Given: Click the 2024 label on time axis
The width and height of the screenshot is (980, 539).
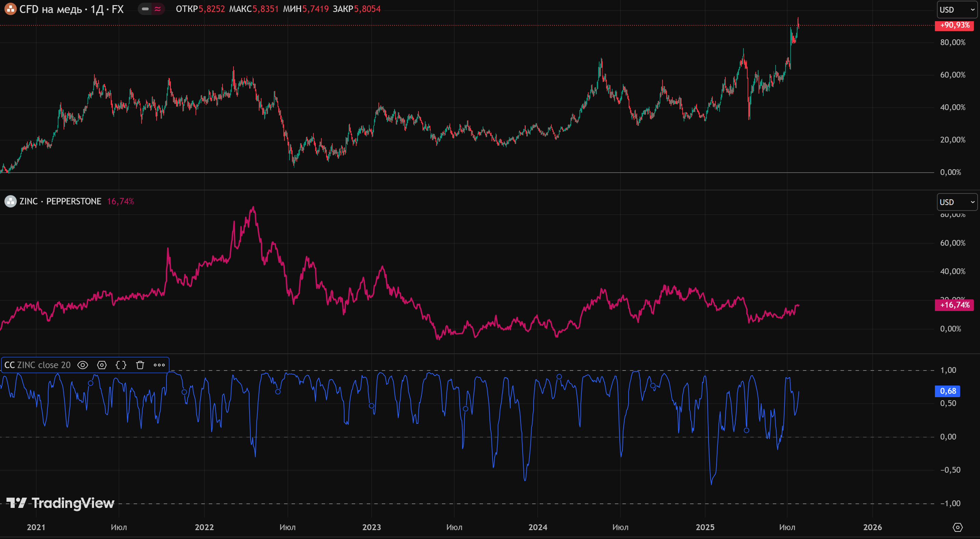Looking at the screenshot, I should click(538, 527).
